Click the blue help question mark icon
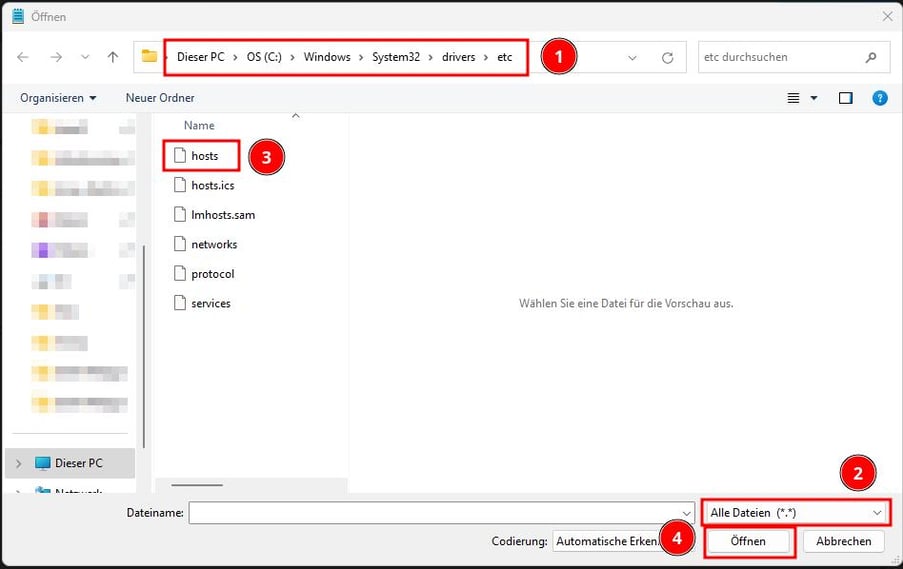 tap(879, 98)
